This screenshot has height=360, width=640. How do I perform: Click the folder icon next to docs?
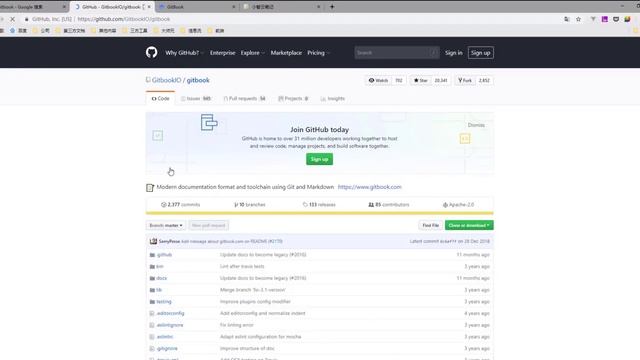[152, 278]
